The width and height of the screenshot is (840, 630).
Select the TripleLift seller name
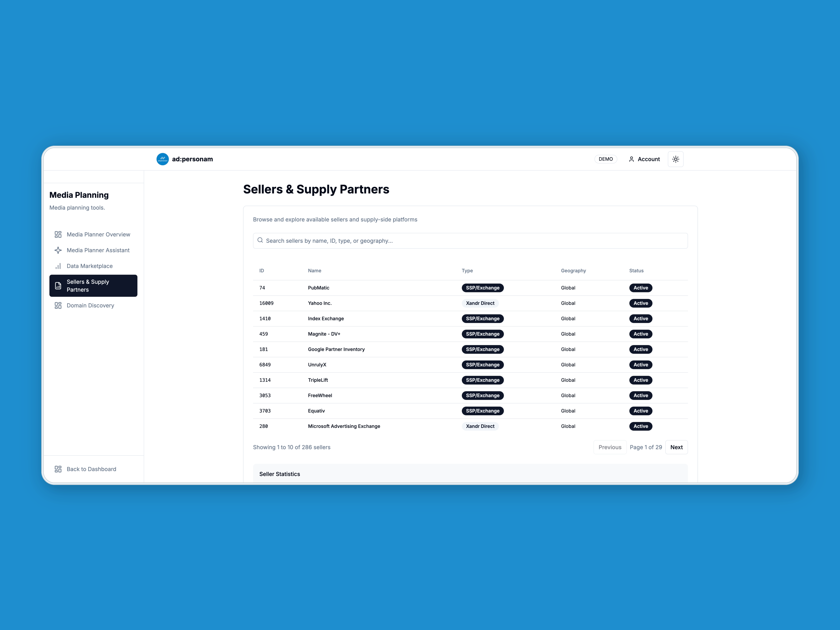point(318,380)
